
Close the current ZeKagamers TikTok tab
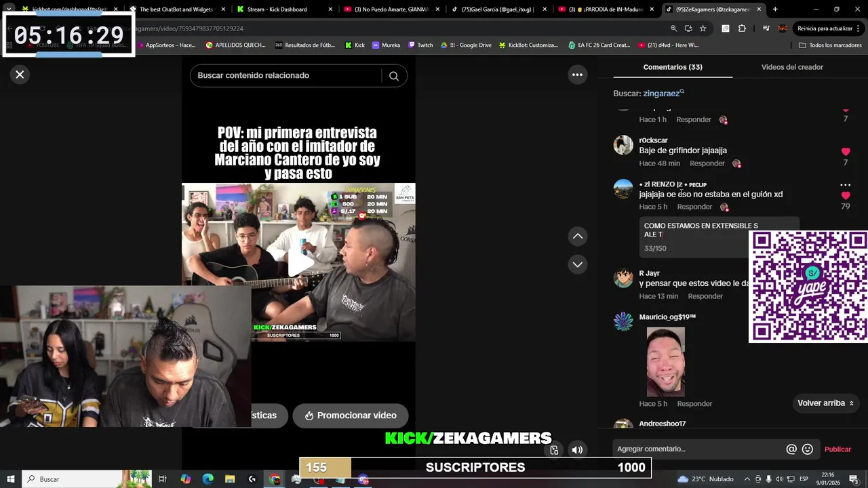pyautogui.click(x=757, y=9)
